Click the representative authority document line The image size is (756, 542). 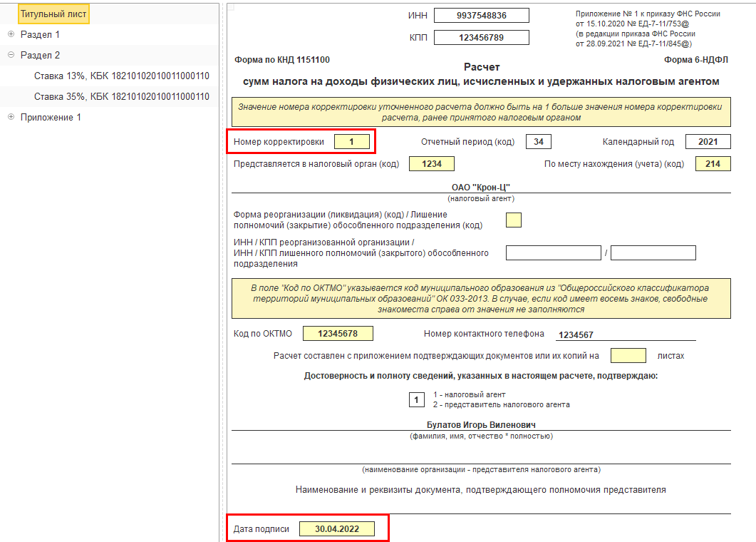pyautogui.click(x=481, y=506)
